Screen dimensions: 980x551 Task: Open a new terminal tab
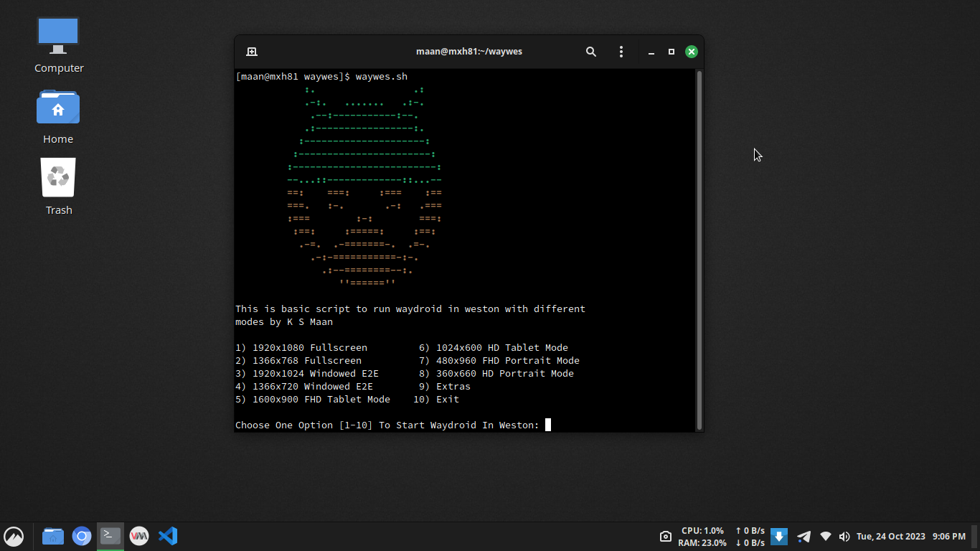coord(252,52)
